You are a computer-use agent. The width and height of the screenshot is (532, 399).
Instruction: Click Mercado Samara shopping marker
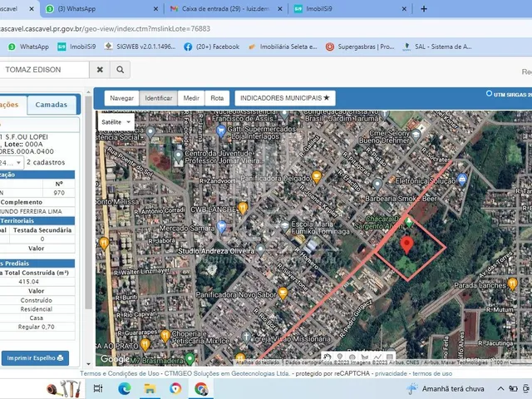[x=221, y=227]
